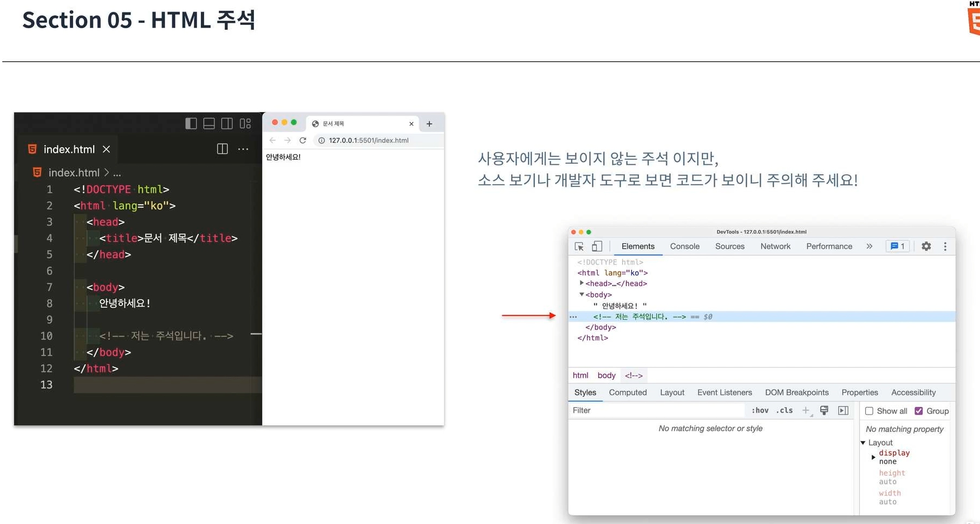This screenshot has width=980, height=524.
Task: Toggle the device toolbar in DevTools
Action: (597, 247)
